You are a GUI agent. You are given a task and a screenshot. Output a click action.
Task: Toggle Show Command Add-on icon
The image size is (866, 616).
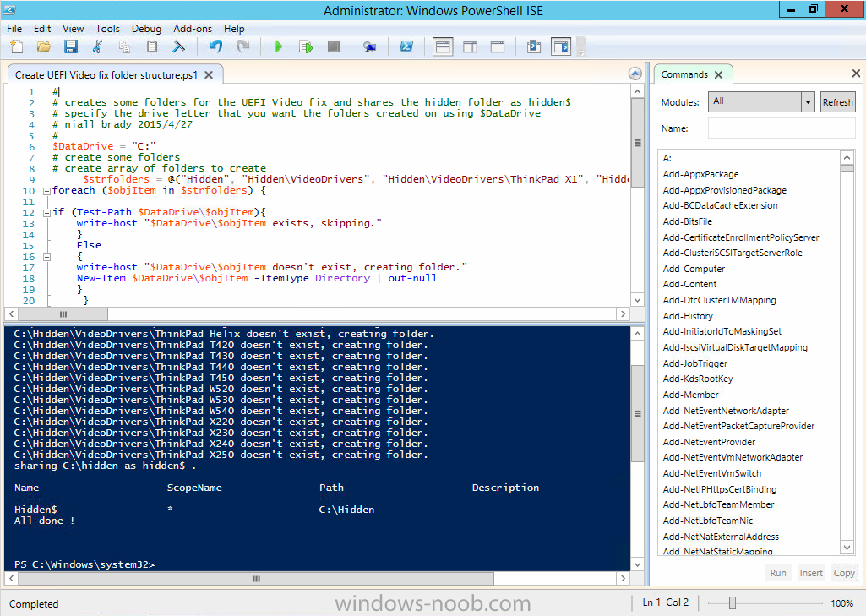pyautogui.click(x=561, y=47)
